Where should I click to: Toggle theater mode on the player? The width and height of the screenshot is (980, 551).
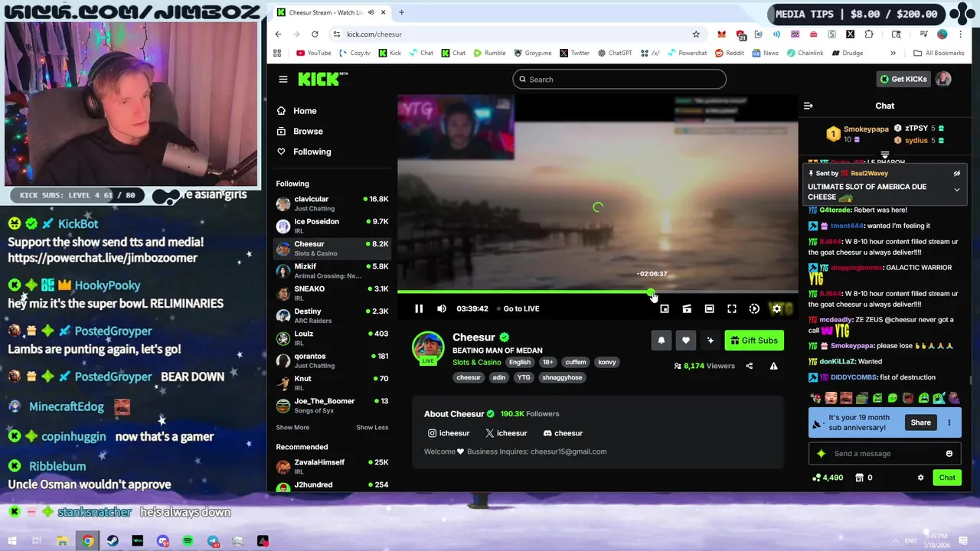709,308
